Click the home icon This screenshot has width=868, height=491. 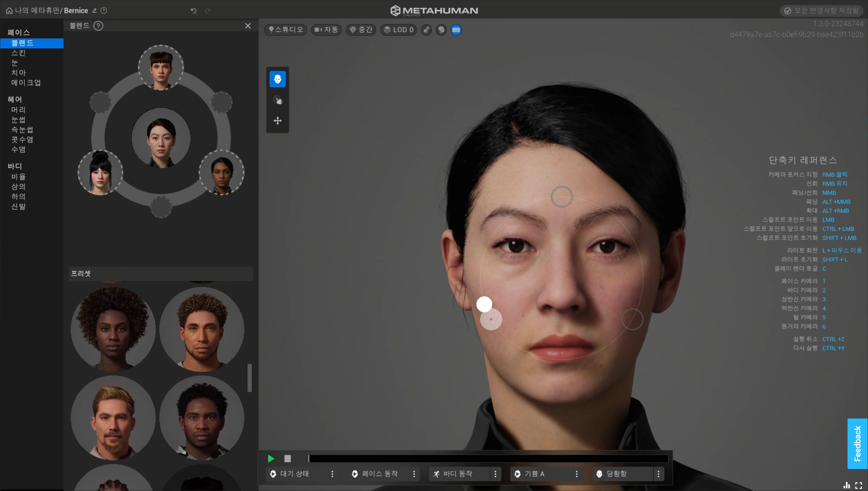point(9,10)
